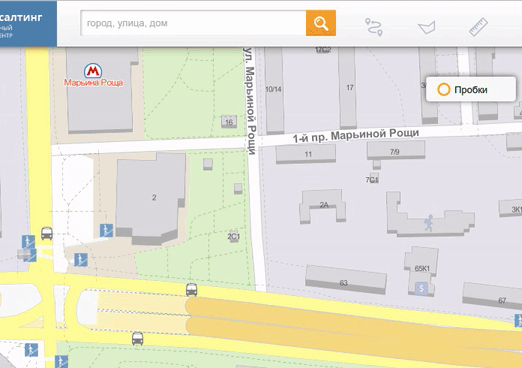Select building labeled 17

(348, 87)
